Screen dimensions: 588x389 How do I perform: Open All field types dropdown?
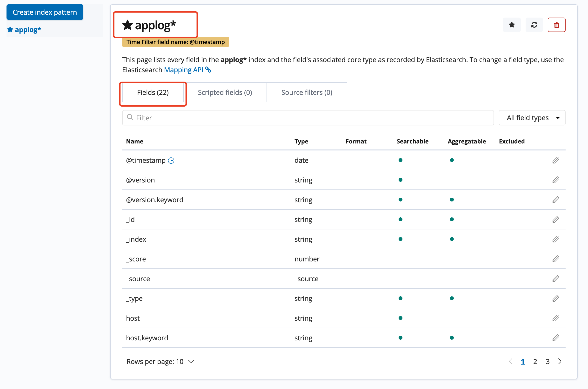(532, 118)
